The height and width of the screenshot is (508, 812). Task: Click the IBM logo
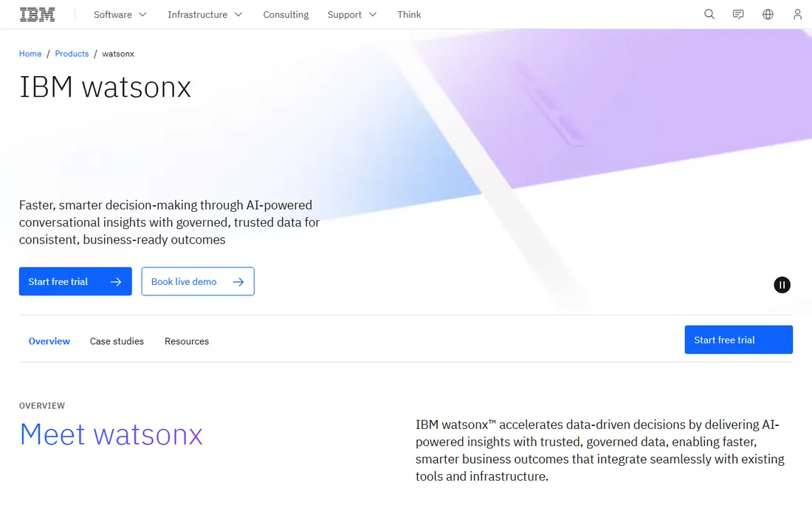tap(38, 15)
